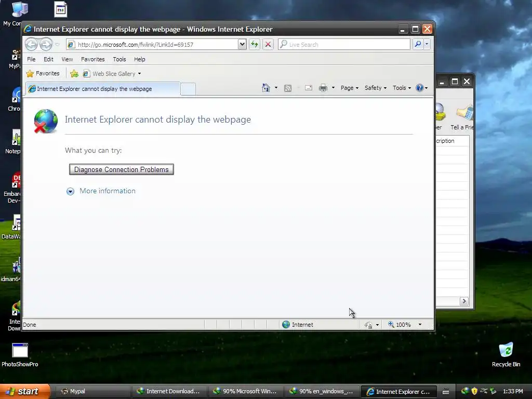Expand the address bar history dropdown
The image size is (532, 399).
[242, 44]
